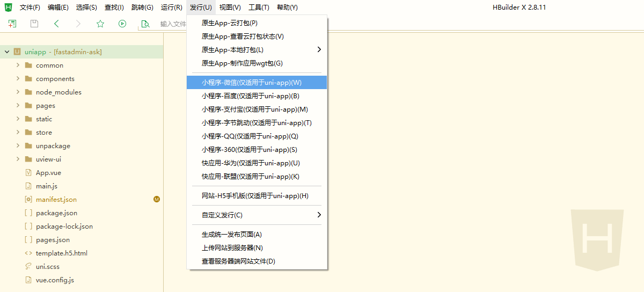Choose 原生App-制作应用wgt包(G)
This screenshot has width=644, height=292.
point(257,63)
